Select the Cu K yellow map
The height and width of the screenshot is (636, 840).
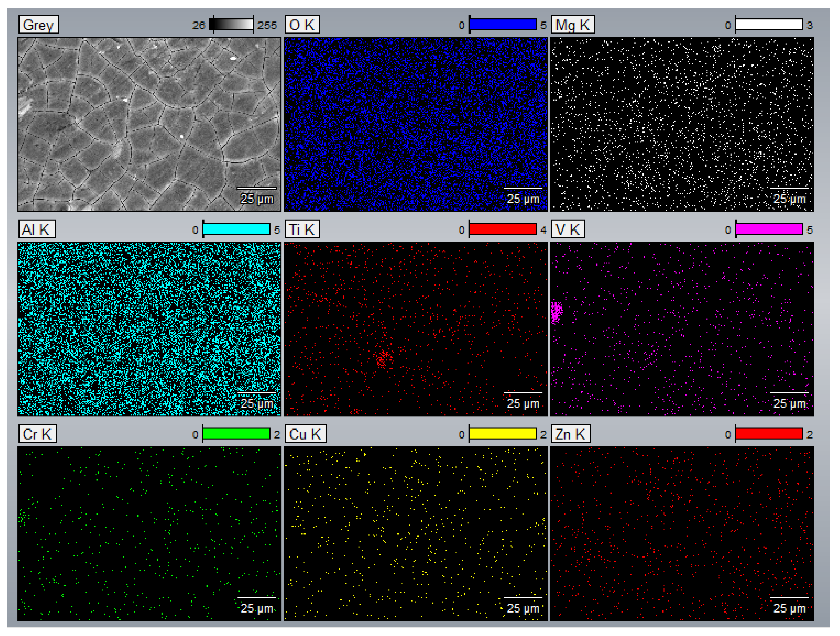point(415,533)
